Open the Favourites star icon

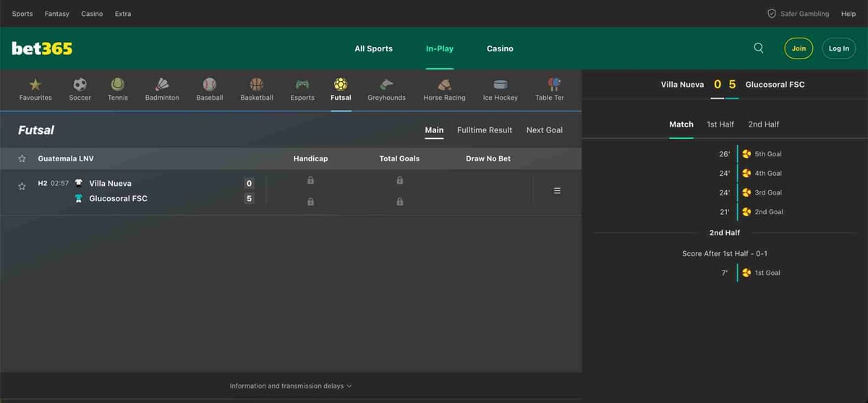tap(35, 84)
